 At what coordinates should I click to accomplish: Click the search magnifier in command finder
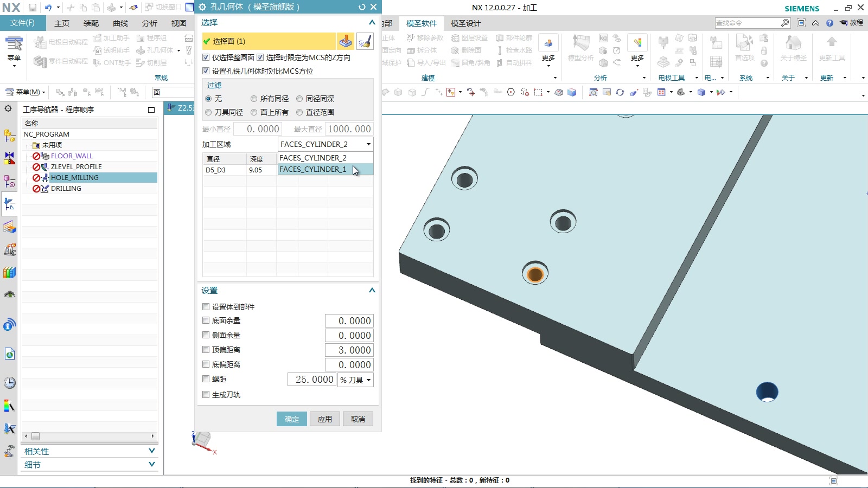pyautogui.click(x=785, y=23)
